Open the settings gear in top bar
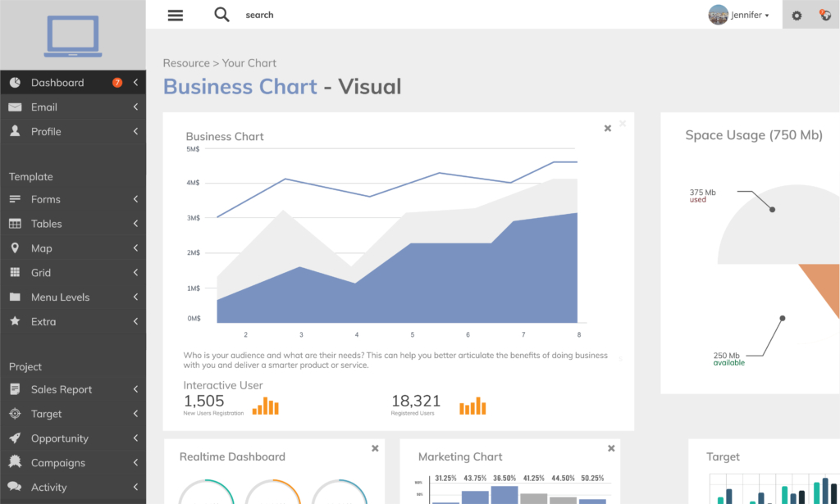The width and height of the screenshot is (840, 504). point(796,15)
